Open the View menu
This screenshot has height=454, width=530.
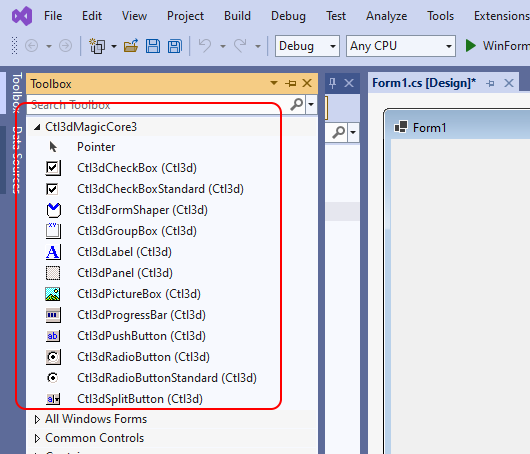(134, 16)
